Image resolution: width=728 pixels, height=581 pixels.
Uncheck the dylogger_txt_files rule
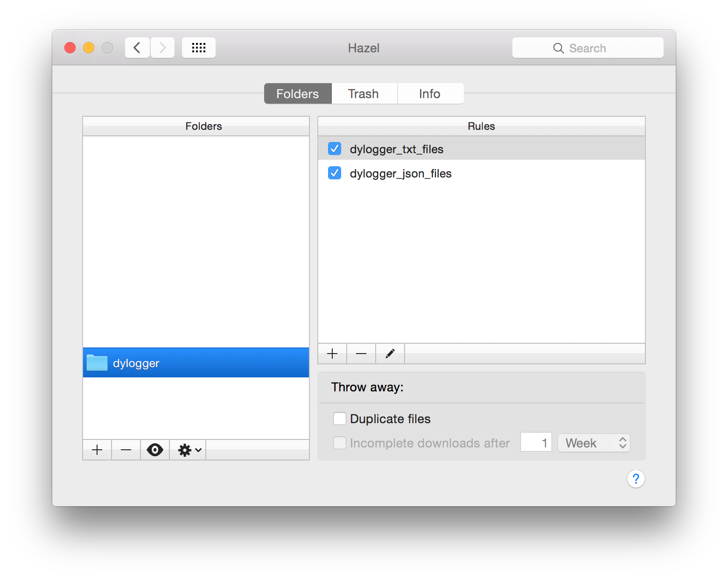click(335, 149)
